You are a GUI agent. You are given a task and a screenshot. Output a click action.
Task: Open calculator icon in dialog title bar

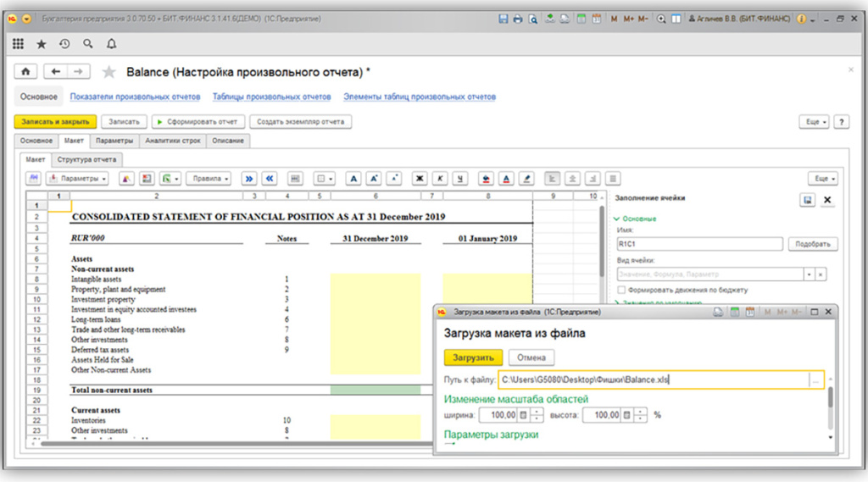735,313
